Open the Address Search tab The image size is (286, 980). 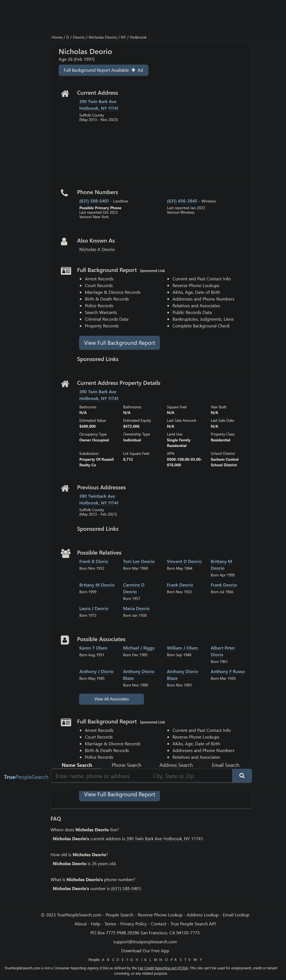(176, 765)
